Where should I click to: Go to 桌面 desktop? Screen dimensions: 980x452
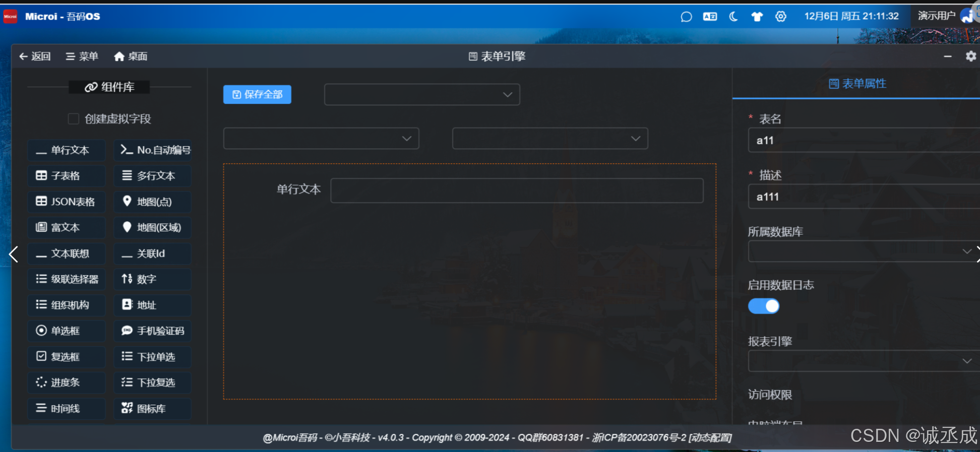131,56
